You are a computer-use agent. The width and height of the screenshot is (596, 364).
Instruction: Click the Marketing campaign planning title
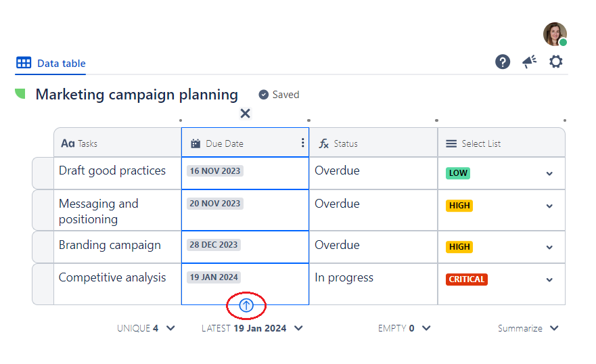(x=137, y=95)
